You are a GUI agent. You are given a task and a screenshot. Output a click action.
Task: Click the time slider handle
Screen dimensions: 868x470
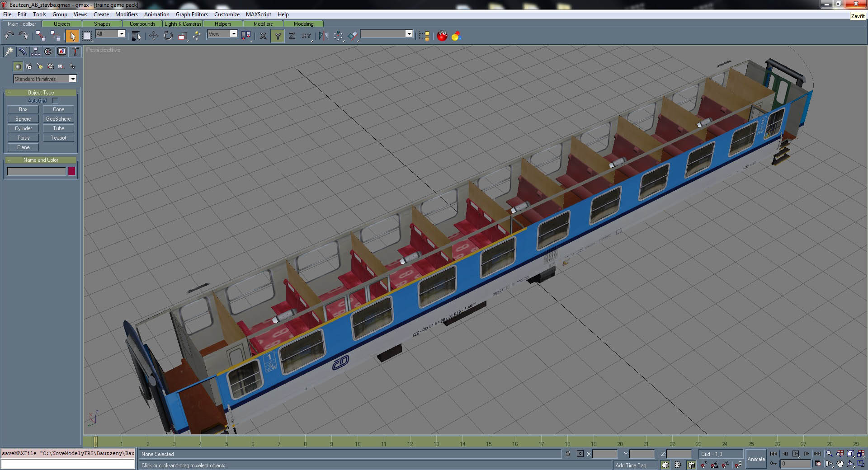tap(95, 442)
